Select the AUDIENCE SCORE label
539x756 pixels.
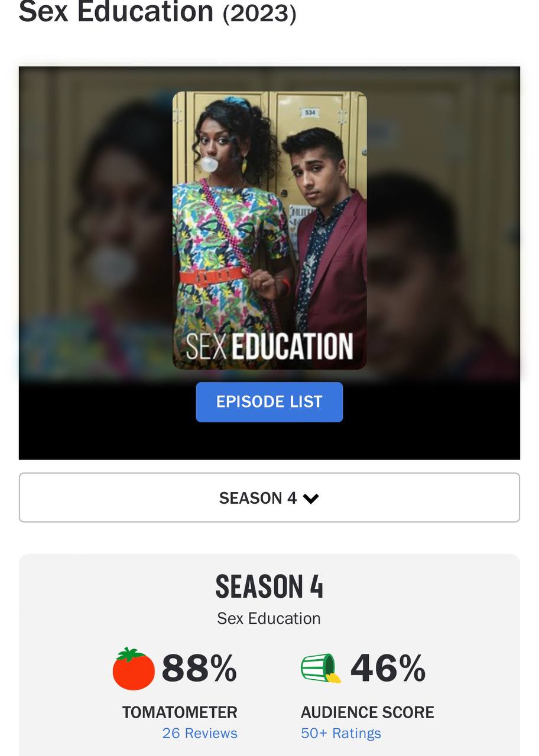(368, 712)
